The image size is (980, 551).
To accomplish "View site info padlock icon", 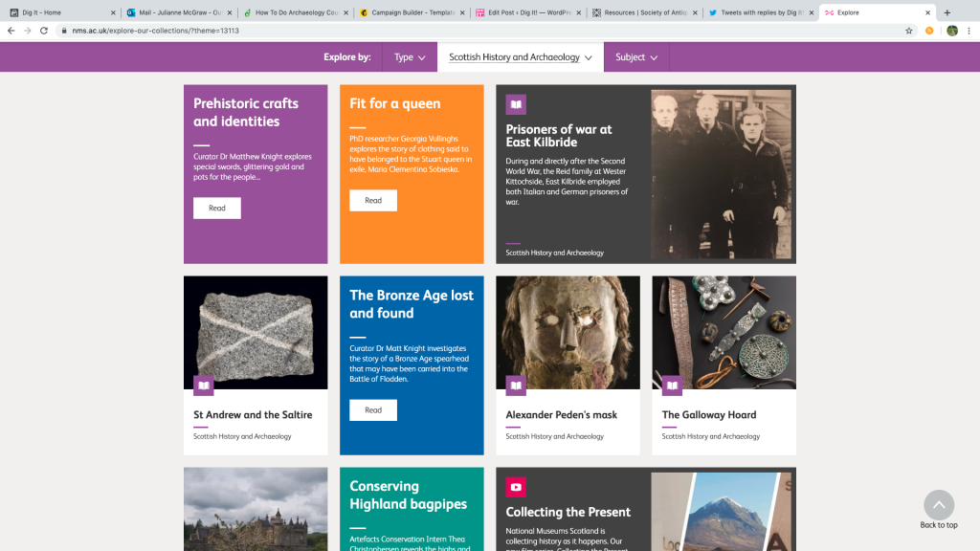I will [x=64, y=31].
